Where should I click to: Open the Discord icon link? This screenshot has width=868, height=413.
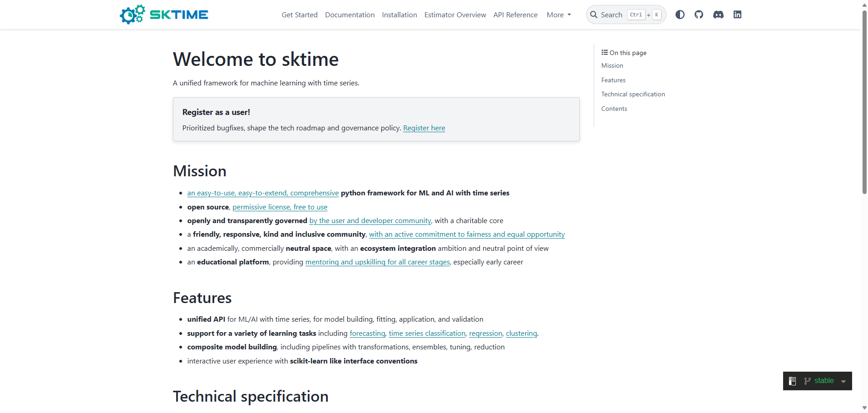click(718, 15)
